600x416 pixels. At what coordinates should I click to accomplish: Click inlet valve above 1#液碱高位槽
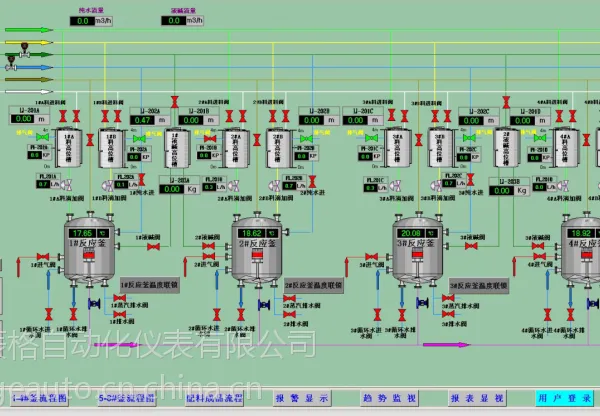pyautogui.click(x=174, y=102)
